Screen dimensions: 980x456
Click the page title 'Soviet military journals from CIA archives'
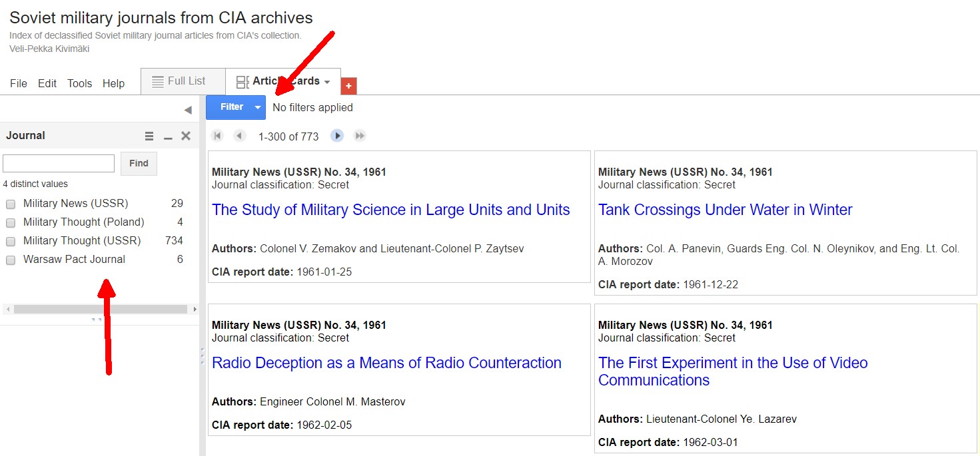coord(161,18)
